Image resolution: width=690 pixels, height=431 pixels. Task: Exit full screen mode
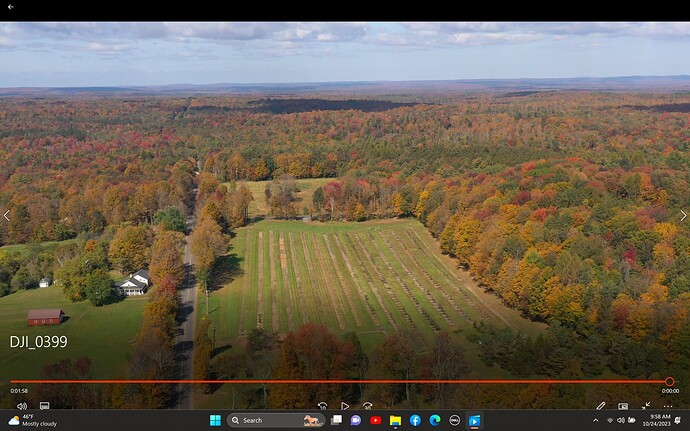pos(646,406)
